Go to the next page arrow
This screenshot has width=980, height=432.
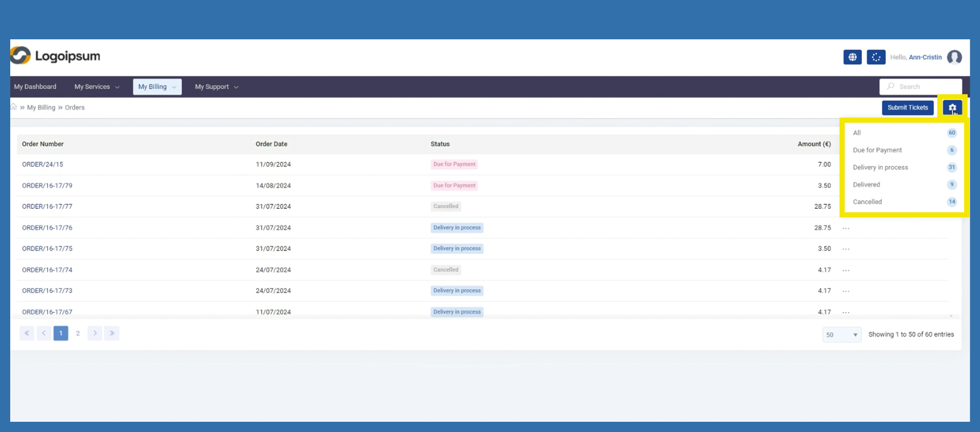pyautogui.click(x=95, y=333)
